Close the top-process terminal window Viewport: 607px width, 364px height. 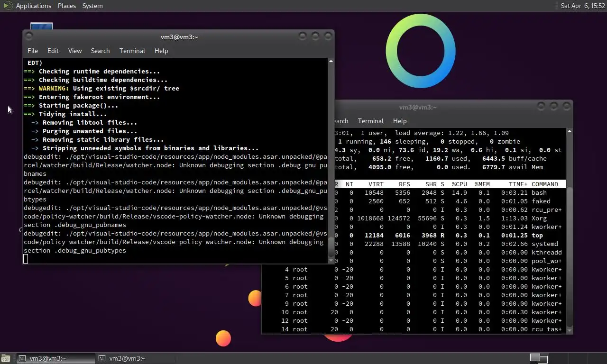pos(566,106)
